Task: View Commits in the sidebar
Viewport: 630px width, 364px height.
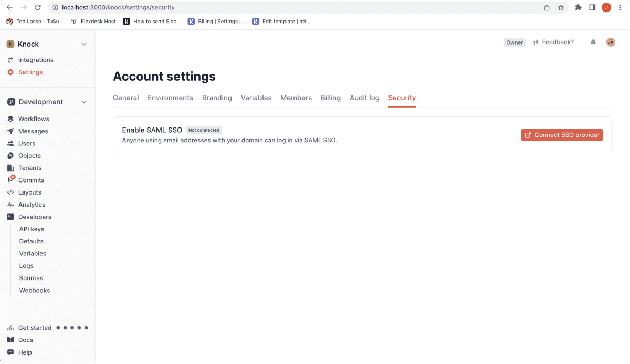Action: tap(30, 180)
